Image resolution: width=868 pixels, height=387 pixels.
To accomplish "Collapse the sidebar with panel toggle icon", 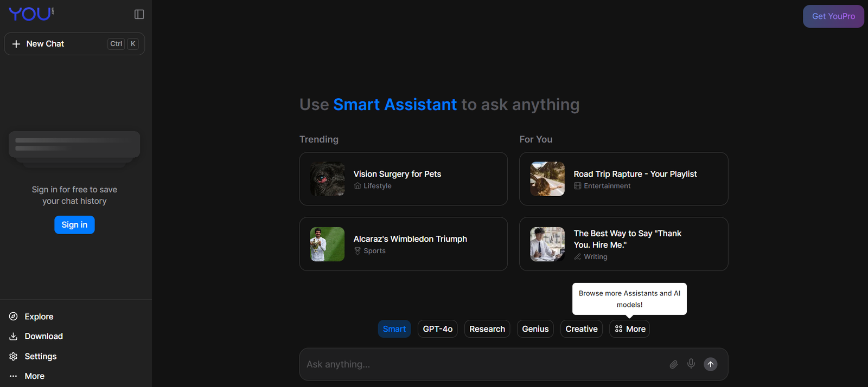I will [x=139, y=15].
